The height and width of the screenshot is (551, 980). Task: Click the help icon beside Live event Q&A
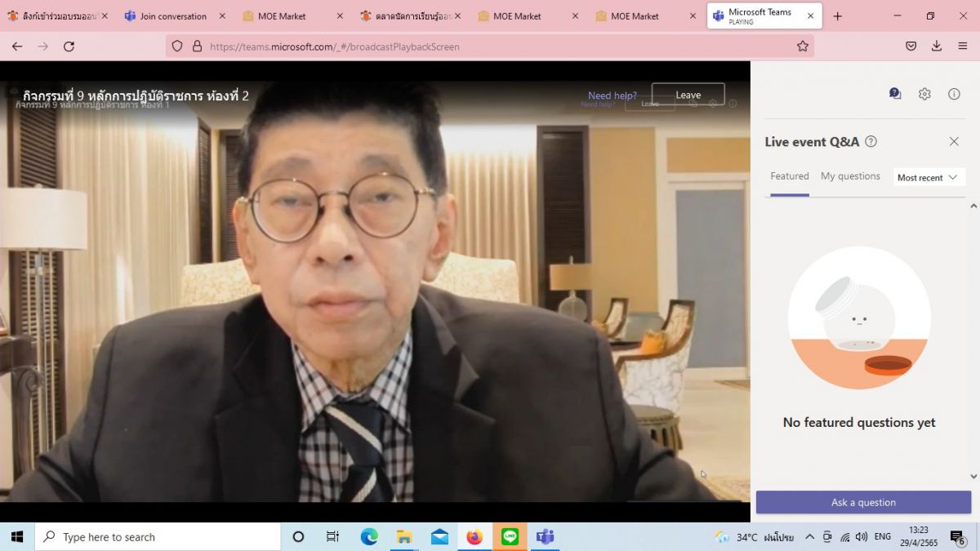(x=871, y=141)
